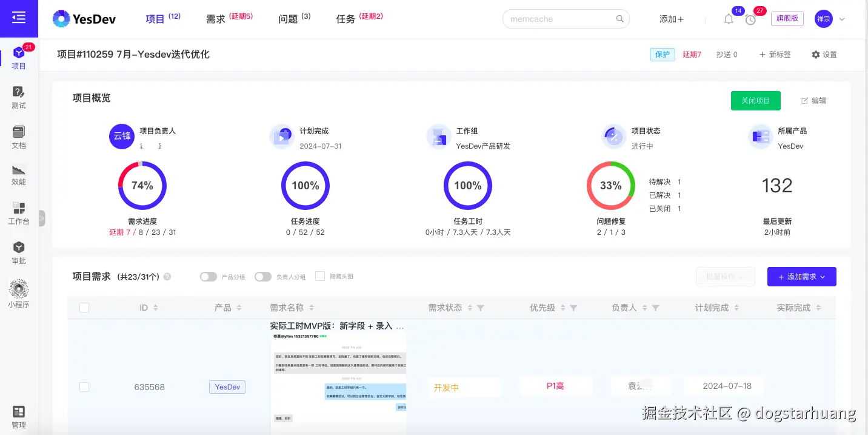Click the 禅宗 user avatar
This screenshot has width=868, height=435.
click(x=824, y=19)
